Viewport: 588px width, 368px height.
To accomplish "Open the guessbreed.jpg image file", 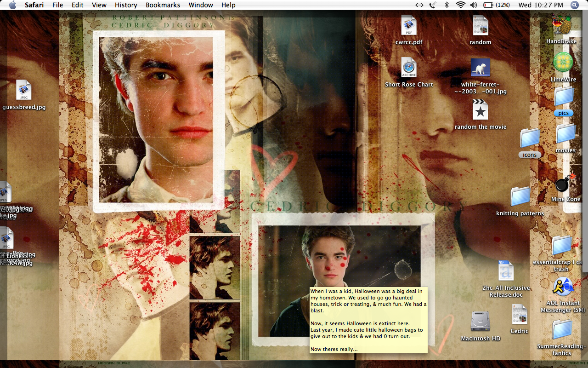I will coord(23,91).
